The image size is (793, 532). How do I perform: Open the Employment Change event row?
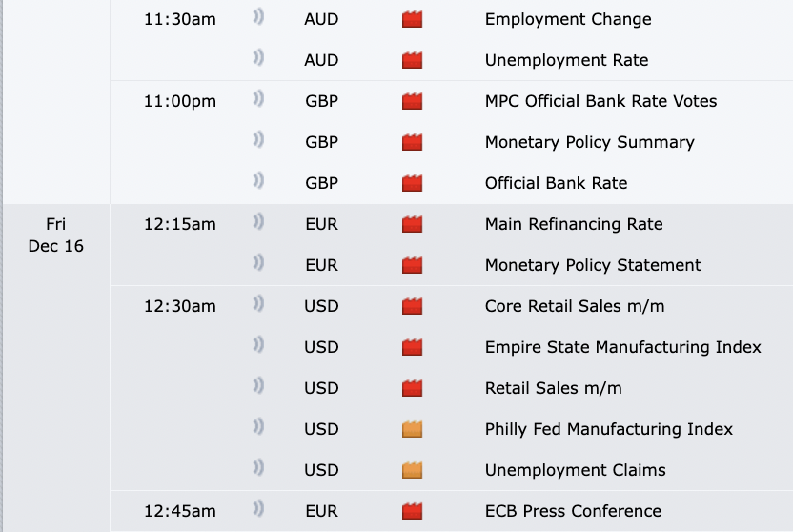(x=568, y=19)
